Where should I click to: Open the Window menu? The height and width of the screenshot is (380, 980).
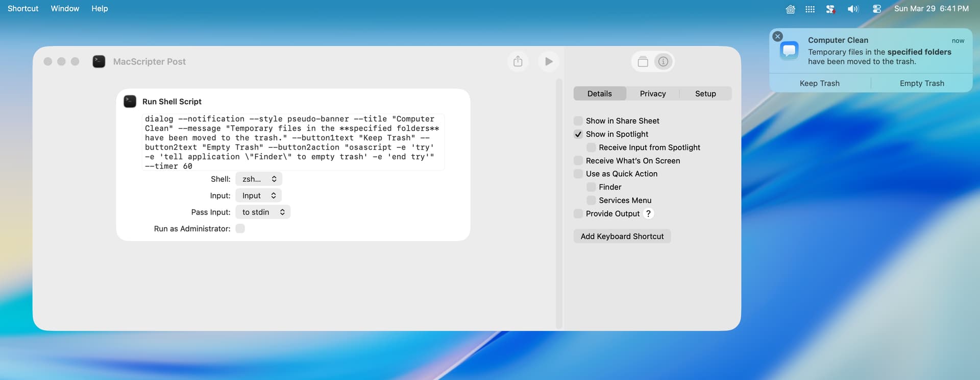pyautogui.click(x=65, y=9)
